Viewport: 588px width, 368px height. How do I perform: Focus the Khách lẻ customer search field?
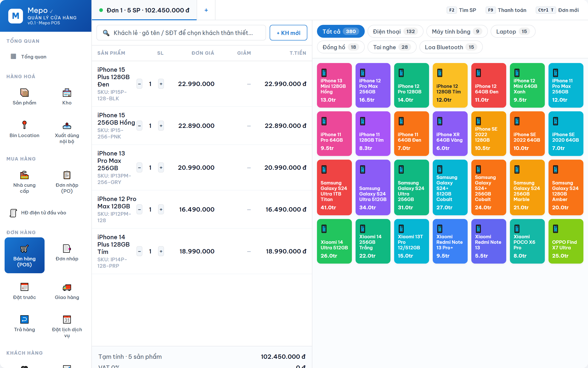click(x=181, y=33)
